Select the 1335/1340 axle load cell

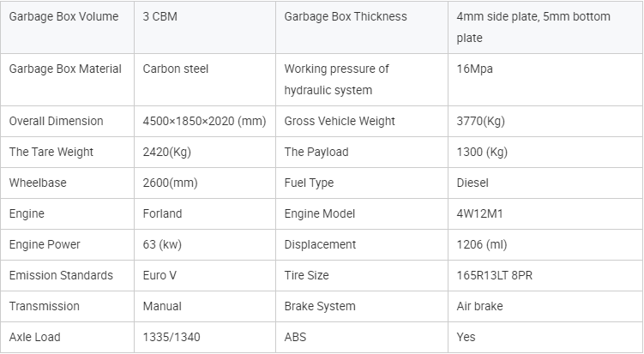[x=205, y=337]
